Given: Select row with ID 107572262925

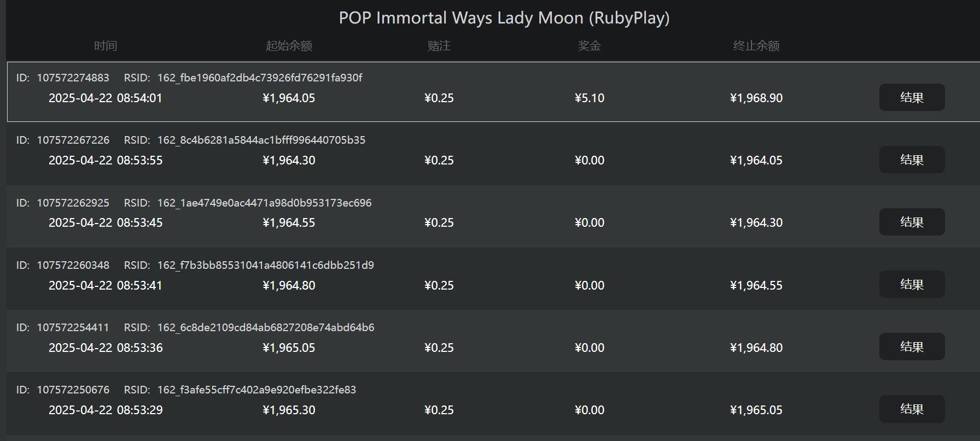Looking at the screenshot, I should [73, 203].
